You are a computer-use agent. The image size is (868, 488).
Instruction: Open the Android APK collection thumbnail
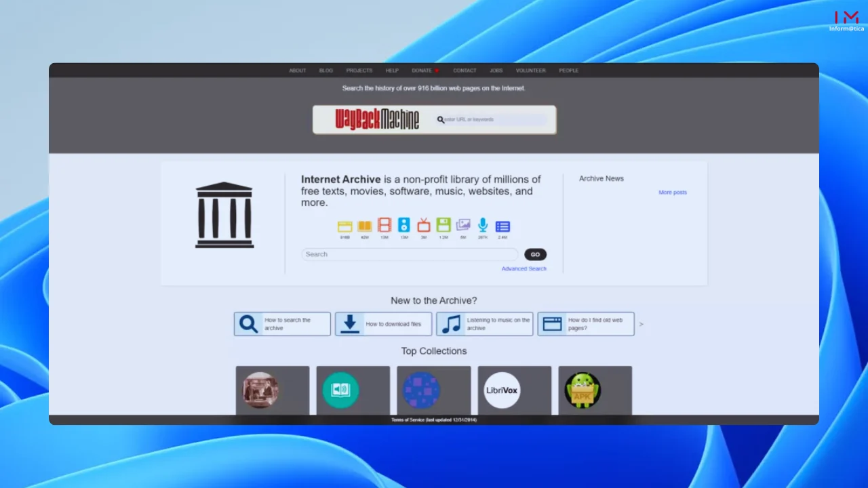(583, 390)
